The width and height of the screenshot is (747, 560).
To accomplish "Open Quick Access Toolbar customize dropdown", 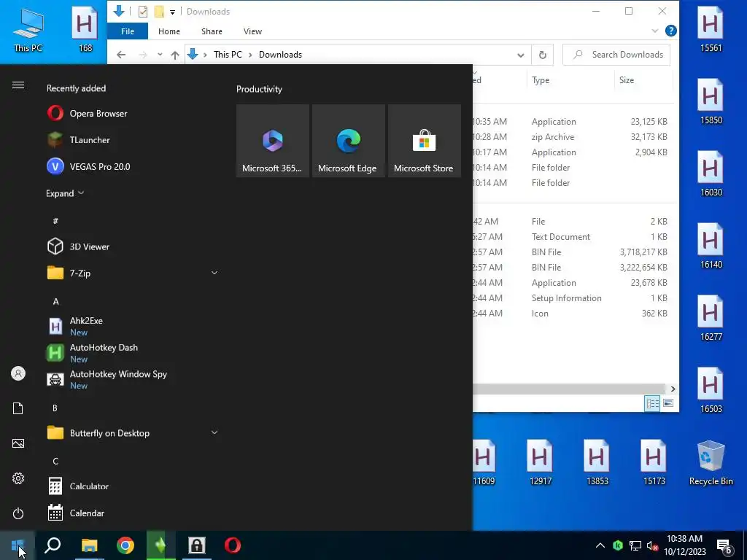I will coord(172,12).
